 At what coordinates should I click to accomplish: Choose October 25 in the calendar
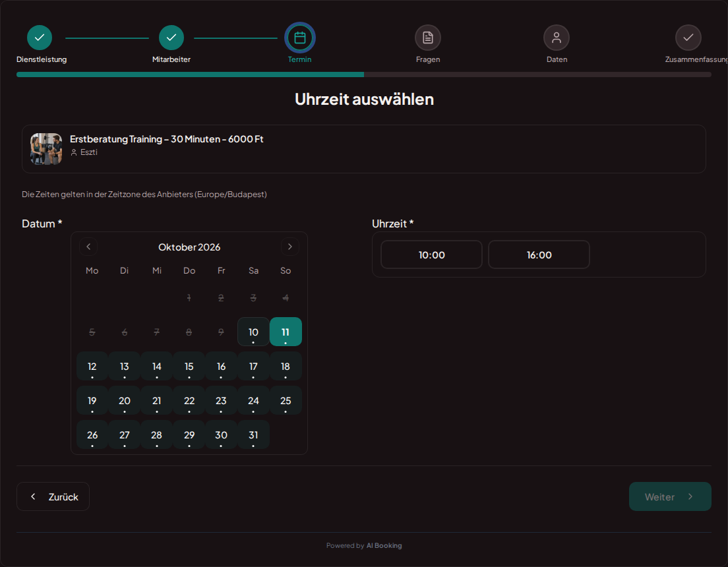coord(286,400)
